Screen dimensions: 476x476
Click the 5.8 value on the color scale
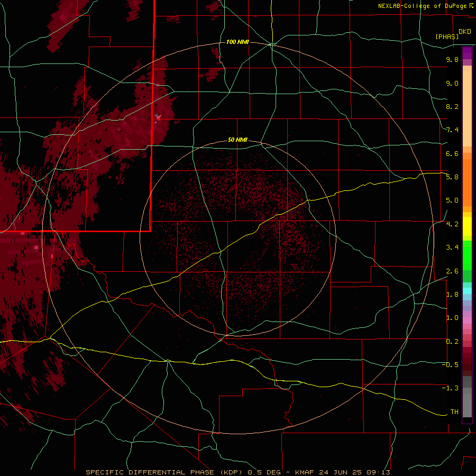(x=452, y=177)
